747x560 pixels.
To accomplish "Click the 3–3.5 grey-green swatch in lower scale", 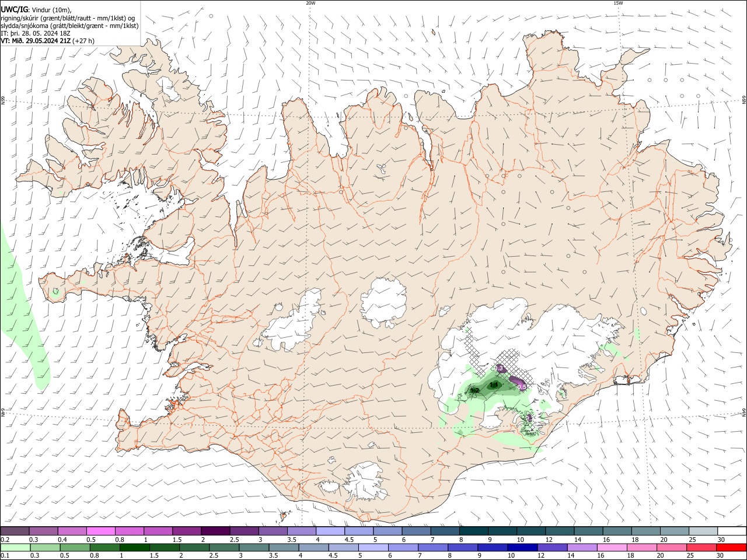I will [254, 548].
